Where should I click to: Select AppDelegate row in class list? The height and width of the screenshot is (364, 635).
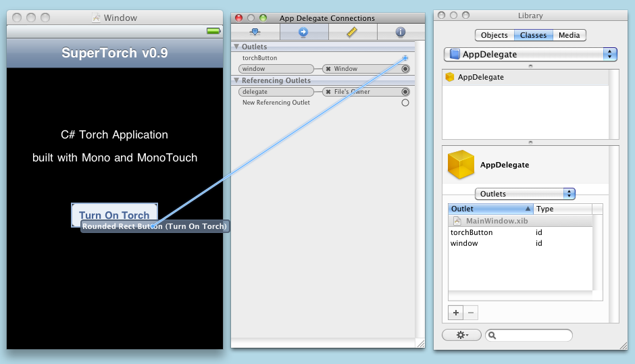pos(526,77)
